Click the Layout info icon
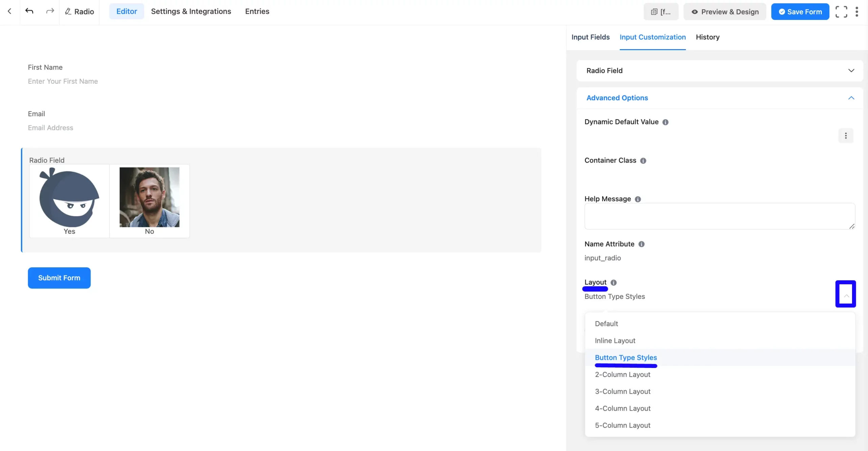The height and width of the screenshot is (451, 868). 613,283
